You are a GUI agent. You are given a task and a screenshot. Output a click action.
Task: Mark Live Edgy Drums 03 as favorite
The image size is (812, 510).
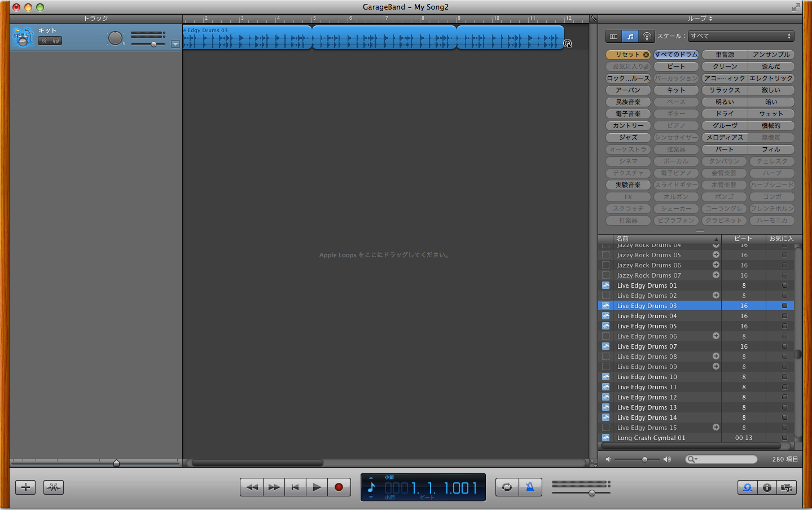pyautogui.click(x=784, y=306)
